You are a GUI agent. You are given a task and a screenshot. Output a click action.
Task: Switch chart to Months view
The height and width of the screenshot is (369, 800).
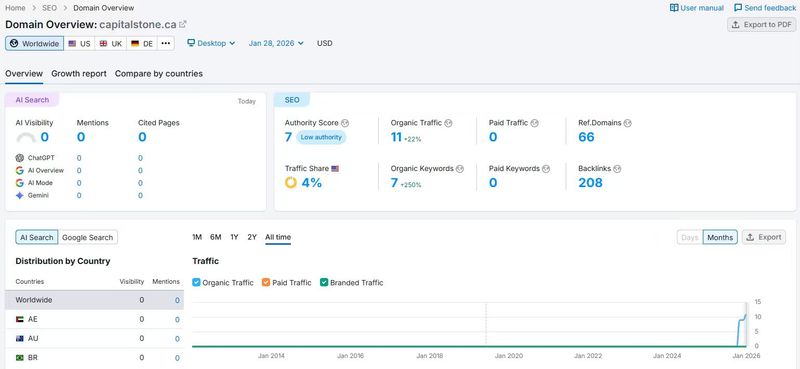(x=720, y=237)
